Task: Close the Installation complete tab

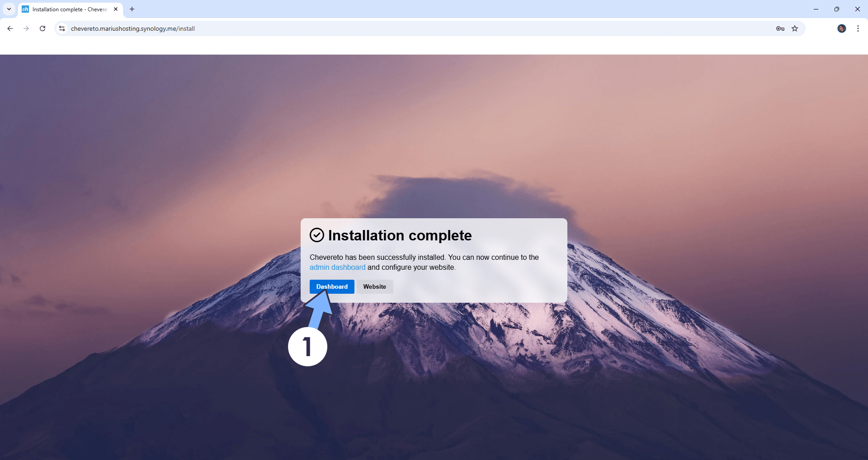Action: tap(116, 9)
